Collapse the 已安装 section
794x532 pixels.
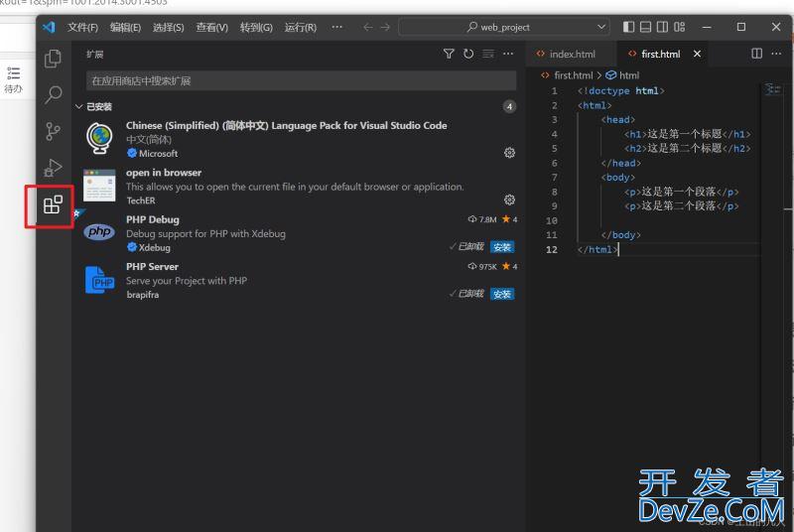click(79, 107)
